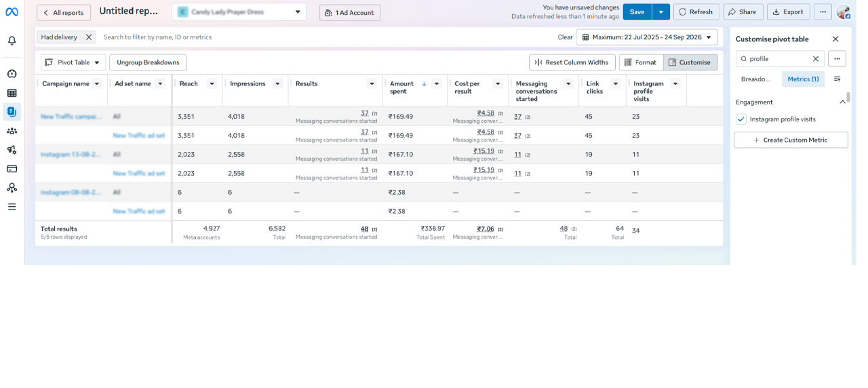Viewport: 868px width, 388px height.
Task: Click Reset Column Widths
Action: [x=572, y=62]
